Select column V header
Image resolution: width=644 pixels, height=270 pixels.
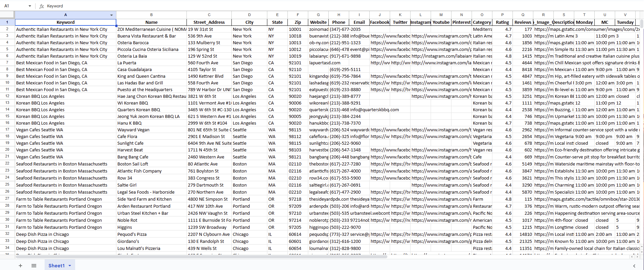point(625,15)
